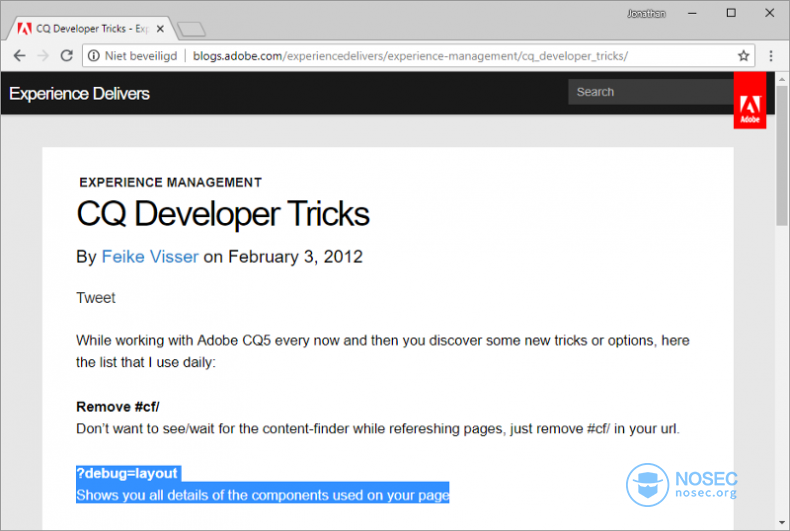Screen dimensions: 790x531
Task: Click the 'Niet beveiligd' security label
Action: click(141, 56)
